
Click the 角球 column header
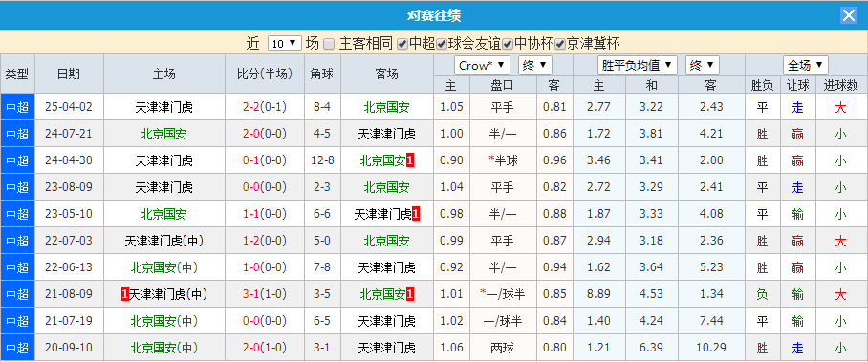(321, 75)
